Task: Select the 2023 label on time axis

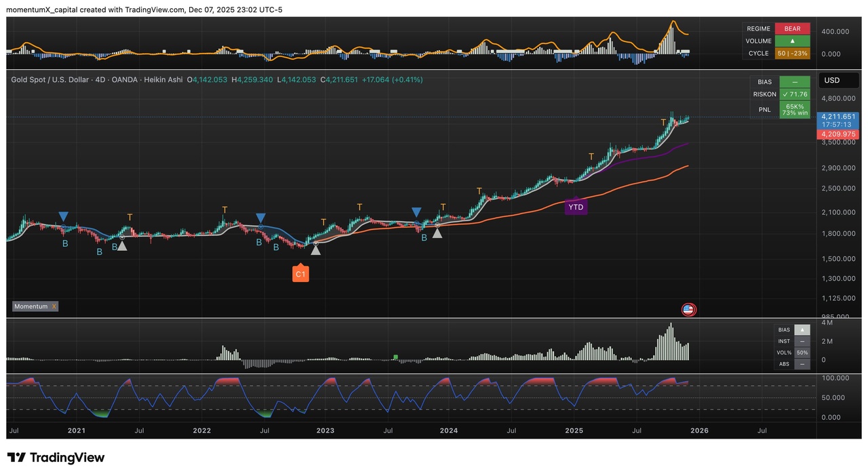Action: pyautogui.click(x=325, y=431)
